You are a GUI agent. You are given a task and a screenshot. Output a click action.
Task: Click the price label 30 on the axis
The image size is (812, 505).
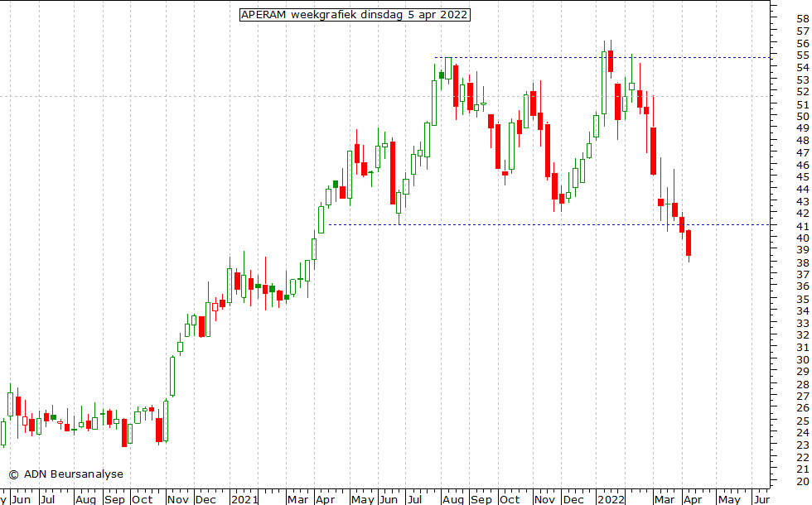[803, 359]
